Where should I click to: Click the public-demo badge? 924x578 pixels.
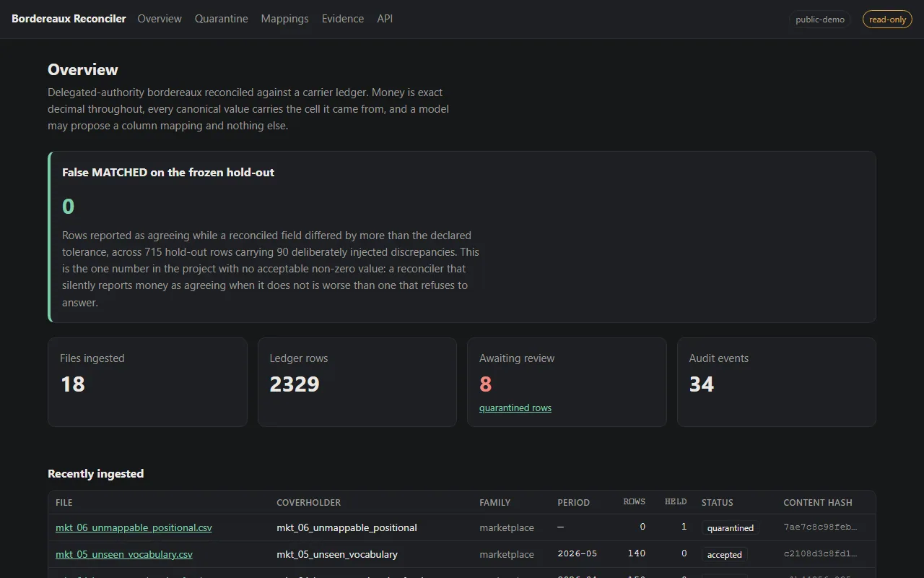pos(820,20)
